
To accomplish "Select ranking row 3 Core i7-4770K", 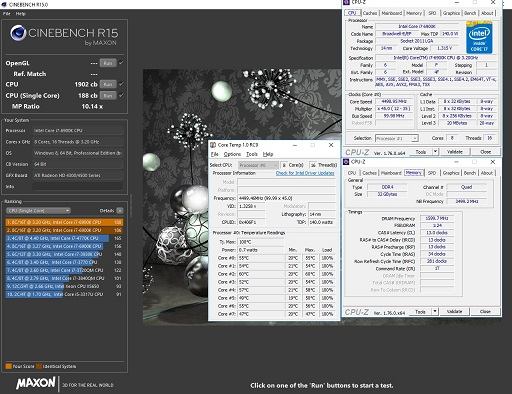I will (64, 238).
